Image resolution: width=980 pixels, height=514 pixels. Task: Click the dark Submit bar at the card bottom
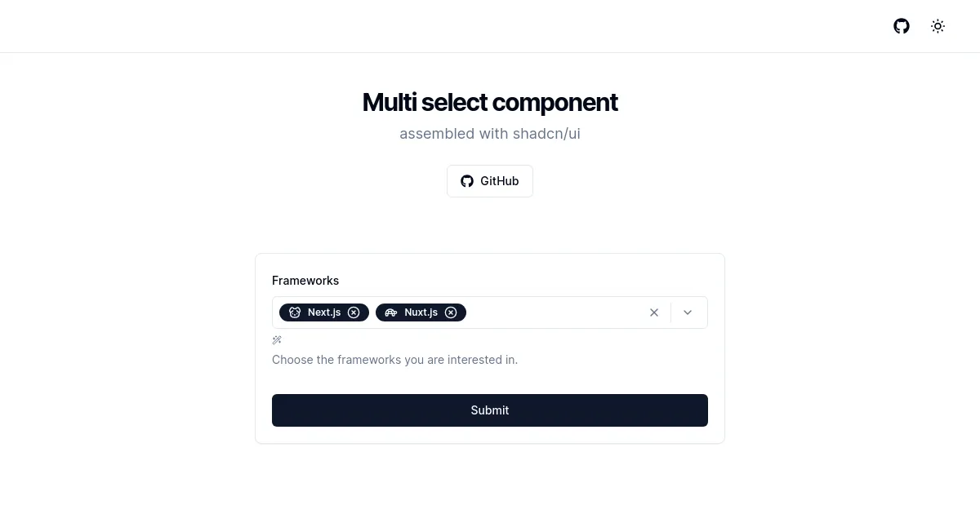[x=490, y=410]
